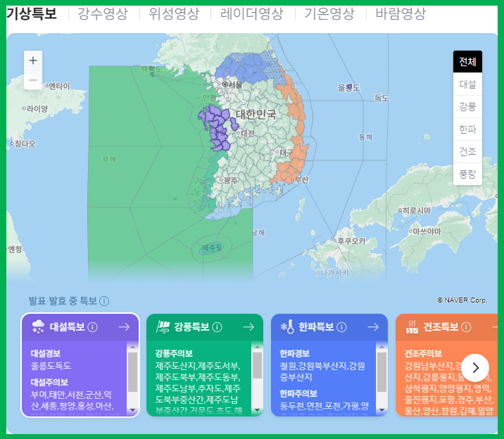Open the 한파특보 card arrow
This screenshot has width=504, height=439.
pos(373,327)
